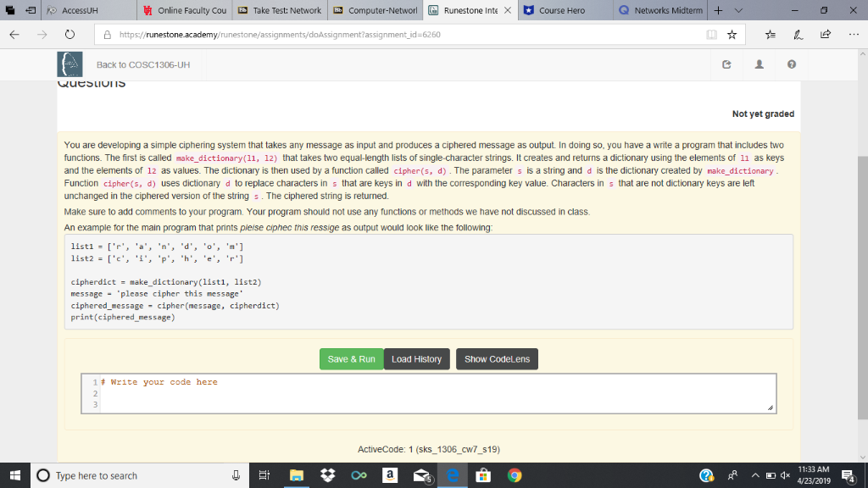Switch to the Course Hero tab
Image resolution: width=868 pixels, height=488 pixels.
coord(565,10)
